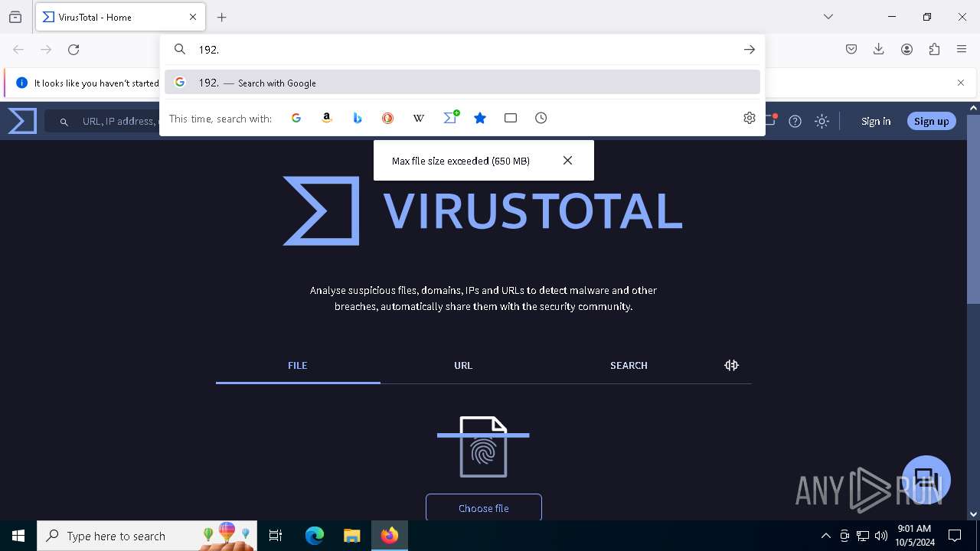Open Task View on taskbar
This screenshot has height=551, width=980.
[276, 536]
